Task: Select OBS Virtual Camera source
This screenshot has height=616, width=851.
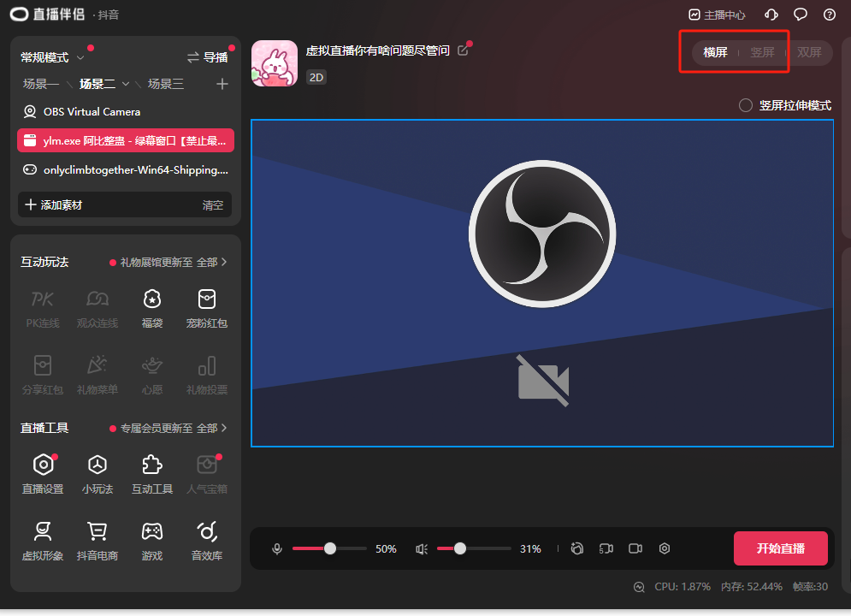Action: click(x=126, y=112)
